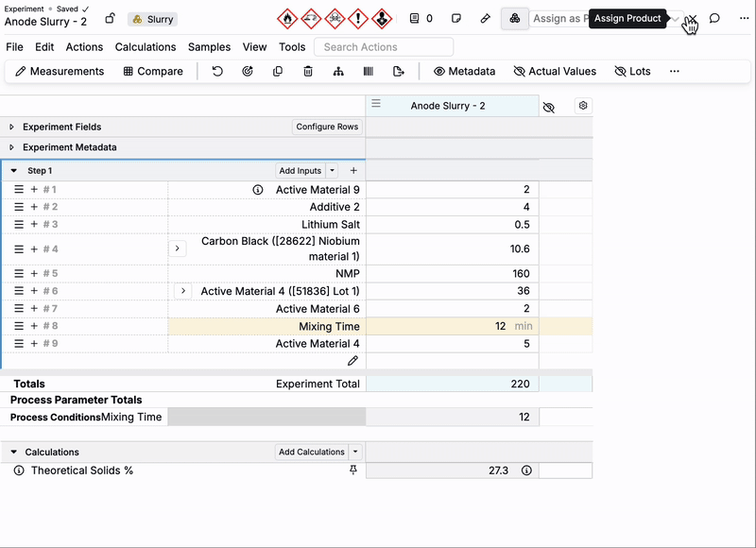Click the undo arrow icon in toolbar
The height and width of the screenshot is (548, 756).
(x=217, y=71)
